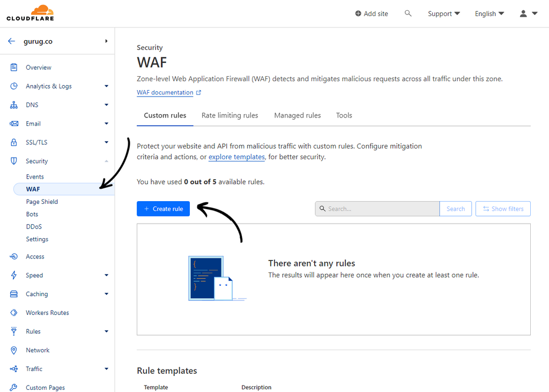Viewport: 549px width, 392px height.
Task: Expand the Analytics & Logs section
Action: [107, 86]
